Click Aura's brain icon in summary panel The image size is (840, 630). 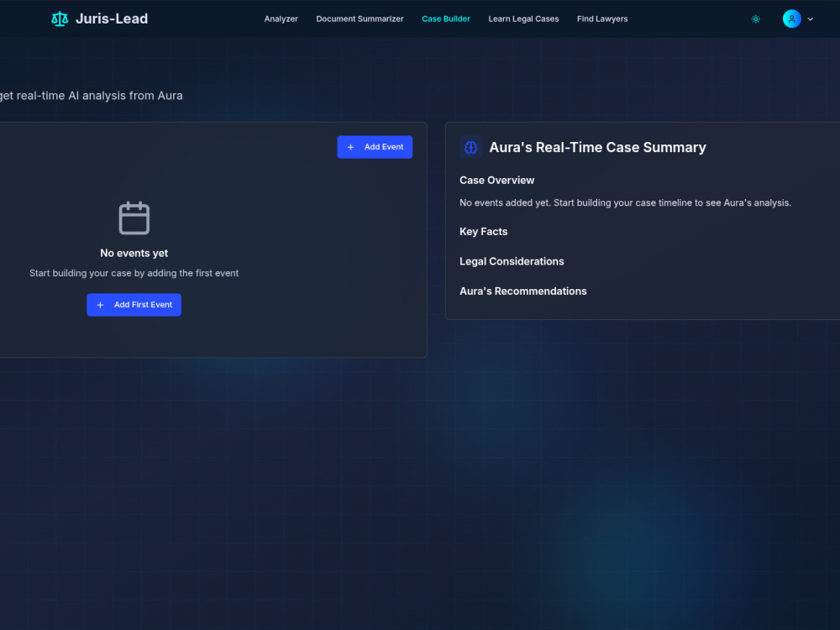(470, 147)
